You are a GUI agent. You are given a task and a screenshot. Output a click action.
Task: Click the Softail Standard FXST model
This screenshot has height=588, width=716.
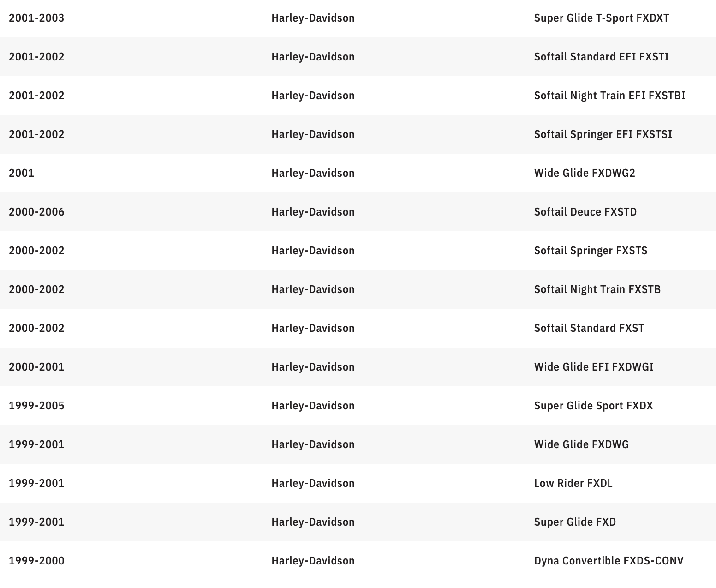[589, 328]
